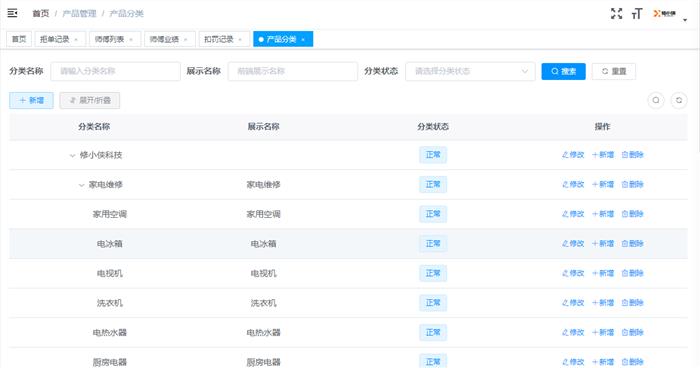The height and width of the screenshot is (368, 700).
Task: Click the top 新增 button above the table
Action: [31, 100]
